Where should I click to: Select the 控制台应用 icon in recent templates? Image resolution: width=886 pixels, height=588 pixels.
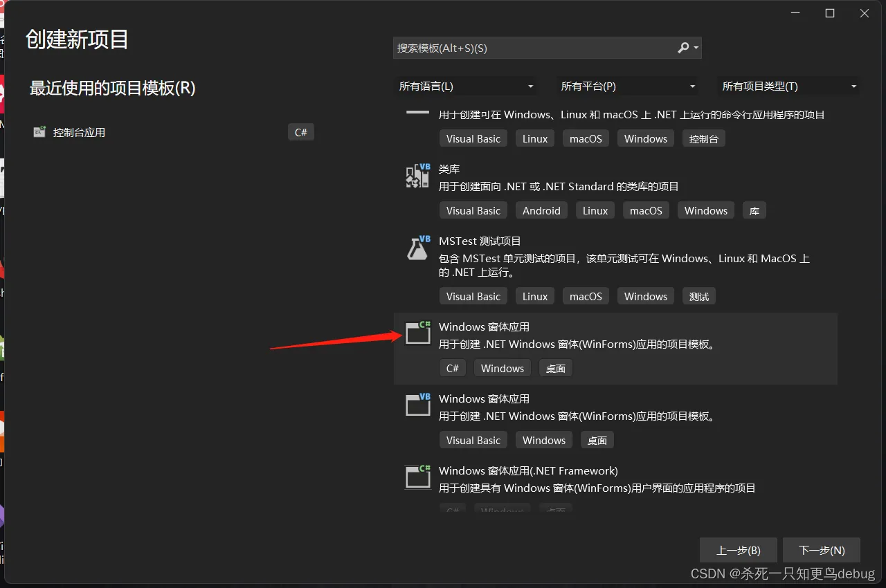[x=39, y=132]
